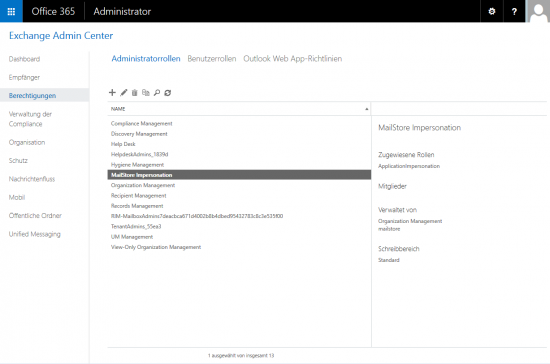Delete the selected role group with trash icon
This screenshot has width=550, height=364.
pyautogui.click(x=134, y=93)
